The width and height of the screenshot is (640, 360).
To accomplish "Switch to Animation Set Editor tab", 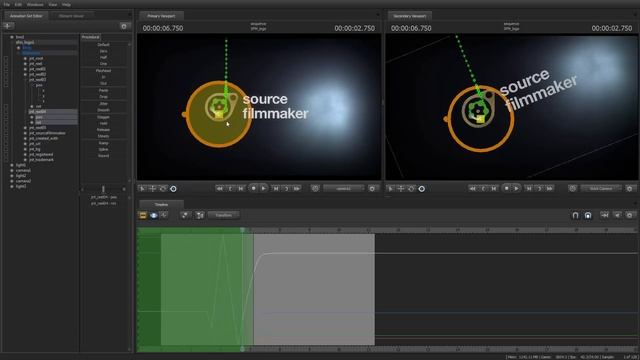I will click(26, 16).
